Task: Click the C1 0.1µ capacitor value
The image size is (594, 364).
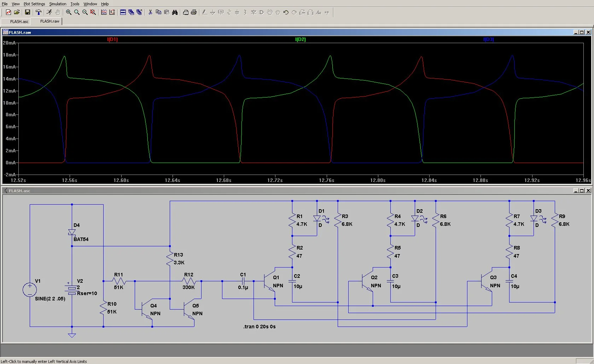Action: (x=243, y=287)
